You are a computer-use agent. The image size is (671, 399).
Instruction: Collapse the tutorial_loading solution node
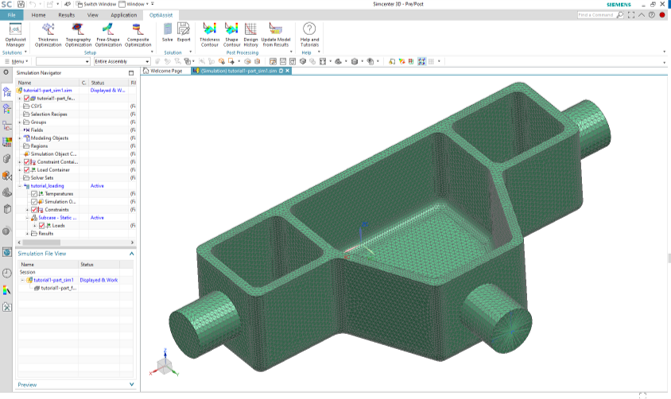coord(19,186)
